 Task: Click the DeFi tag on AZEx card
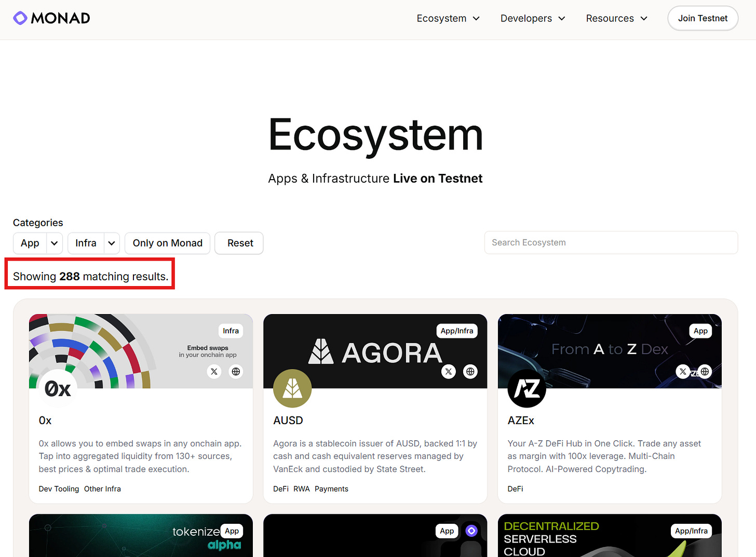point(516,489)
